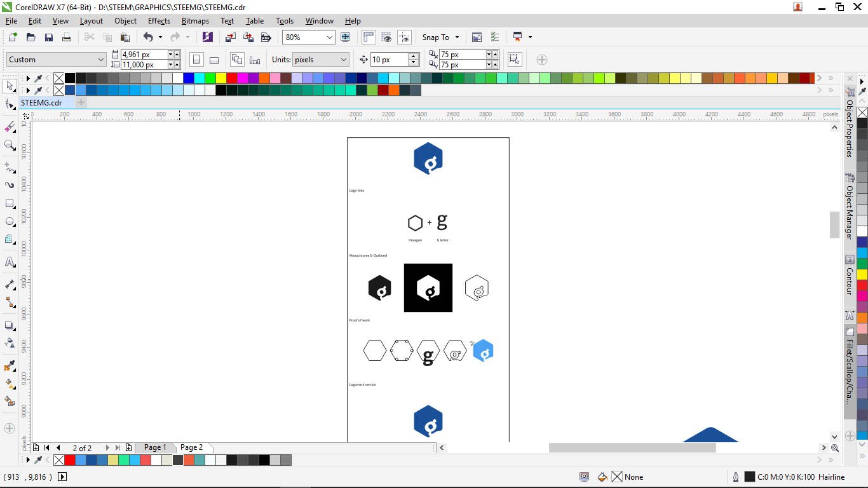Click the yellow swatch in top palette
The height and width of the screenshot is (488, 868).
221,78
